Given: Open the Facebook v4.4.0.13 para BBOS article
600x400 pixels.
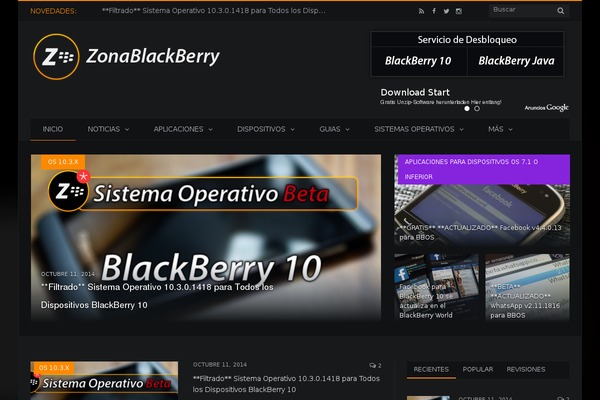Looking at the screenshot, I should coord(480,232).
